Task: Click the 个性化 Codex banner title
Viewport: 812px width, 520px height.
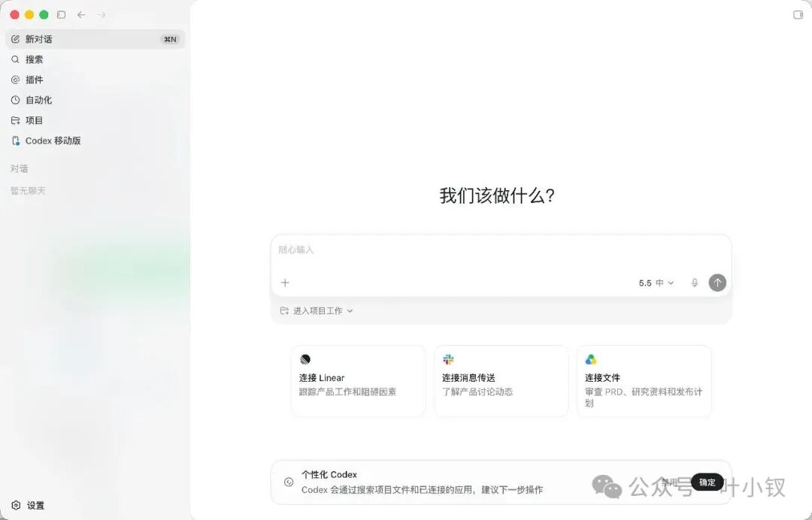Action: pos(329,474)
